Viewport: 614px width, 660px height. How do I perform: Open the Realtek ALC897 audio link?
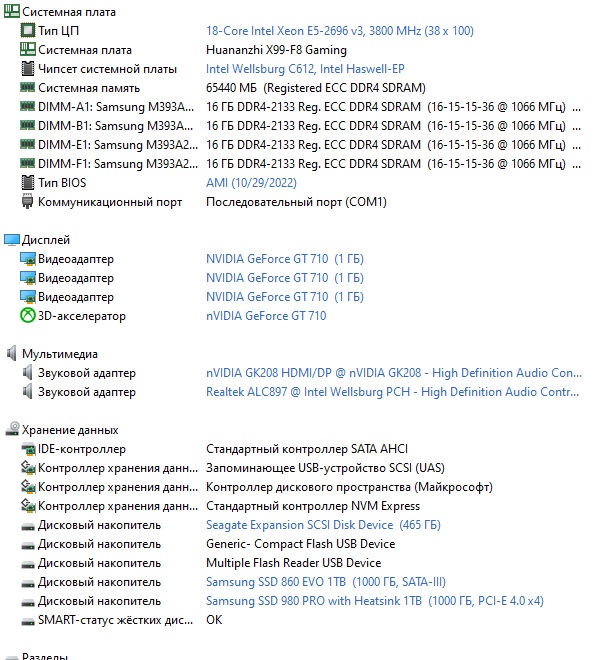pos(392,392)
